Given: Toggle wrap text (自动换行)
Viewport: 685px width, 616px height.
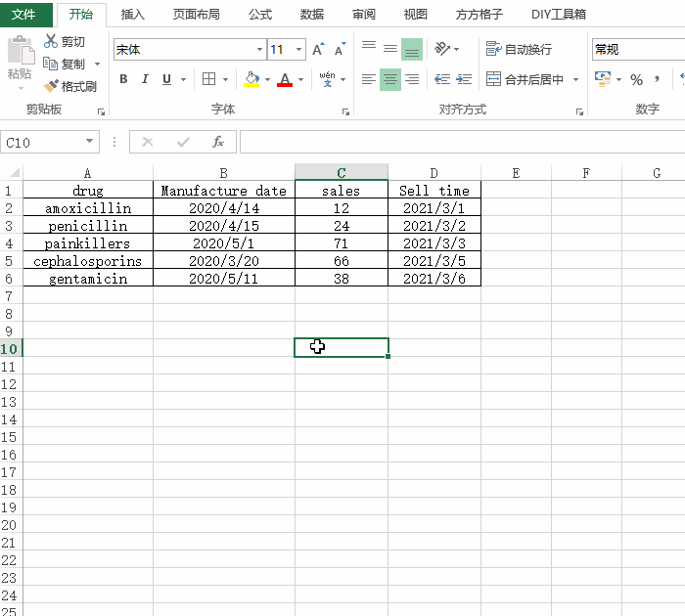Looking at the screenshot, I should pyautogui.click(x=519, y=49).
